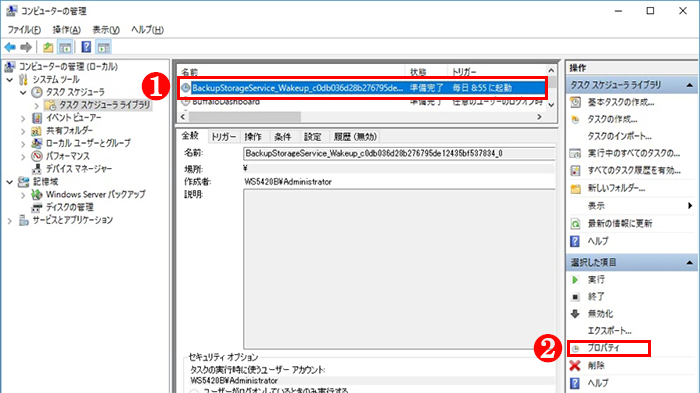
Task: Click the green 実行 play icon
Action: (x=575, y=280)
